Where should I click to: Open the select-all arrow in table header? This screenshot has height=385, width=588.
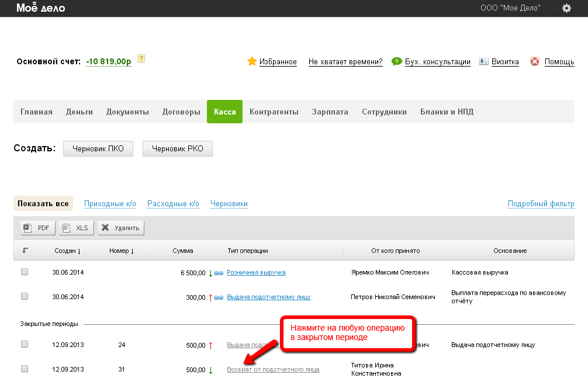pyautogui.click(x=25, y=251)
